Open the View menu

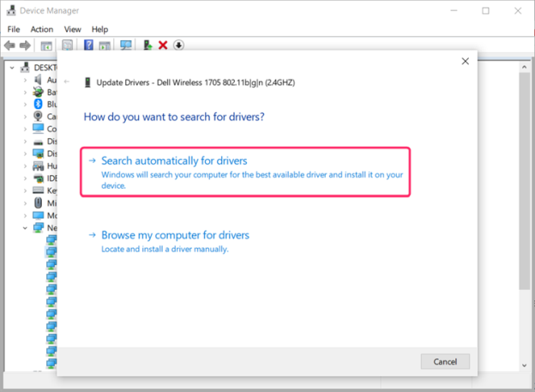coord(72,29)
